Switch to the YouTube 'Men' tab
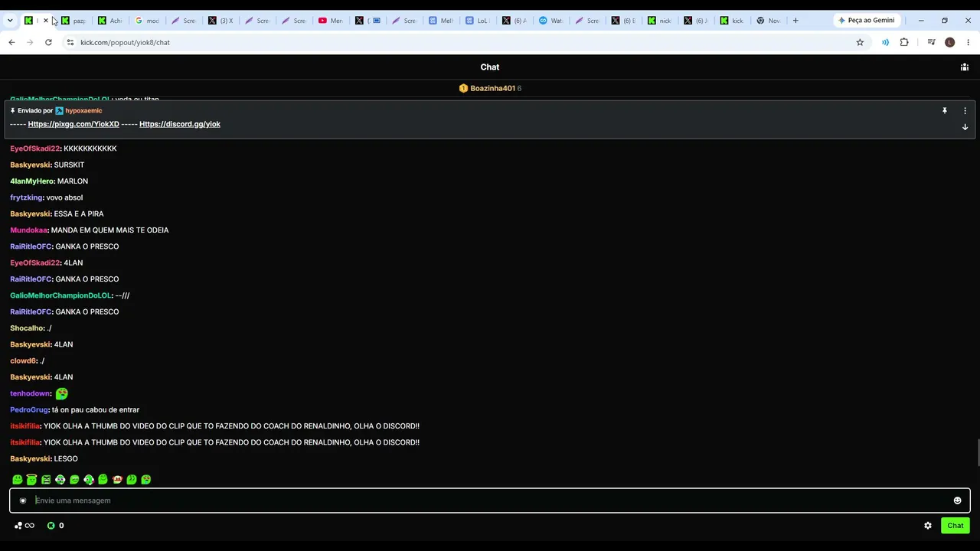980x551 pixels. (332, 21)
